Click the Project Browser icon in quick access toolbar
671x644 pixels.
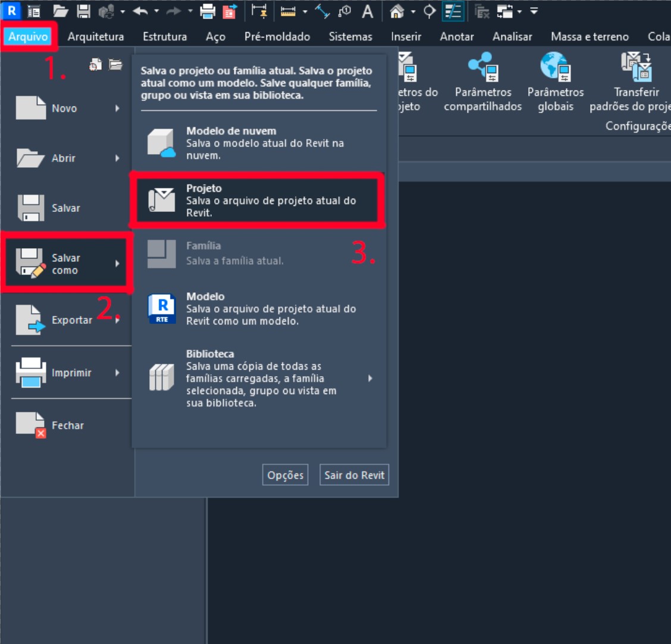[x=34, y=11]
